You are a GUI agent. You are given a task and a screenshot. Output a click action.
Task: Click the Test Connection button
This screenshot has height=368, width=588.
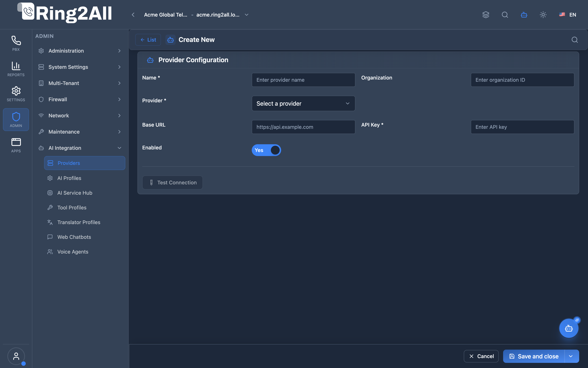point(173,183)
